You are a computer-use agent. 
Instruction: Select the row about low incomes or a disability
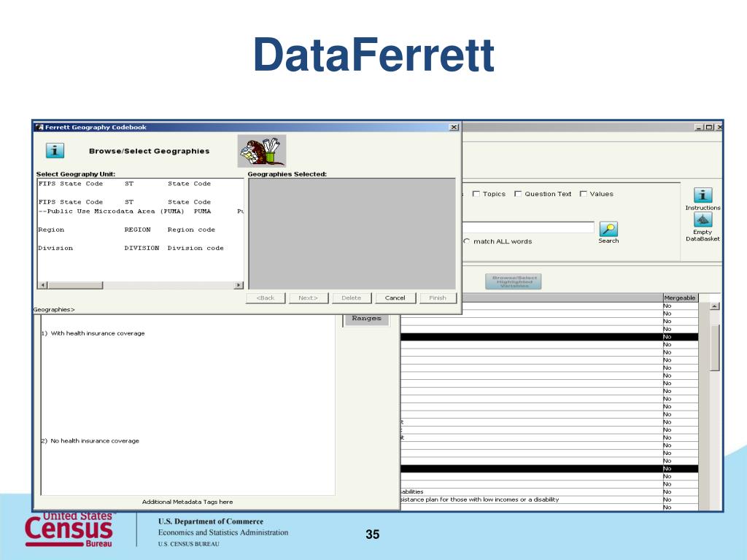pyautogui.click(x=549, y=499)
